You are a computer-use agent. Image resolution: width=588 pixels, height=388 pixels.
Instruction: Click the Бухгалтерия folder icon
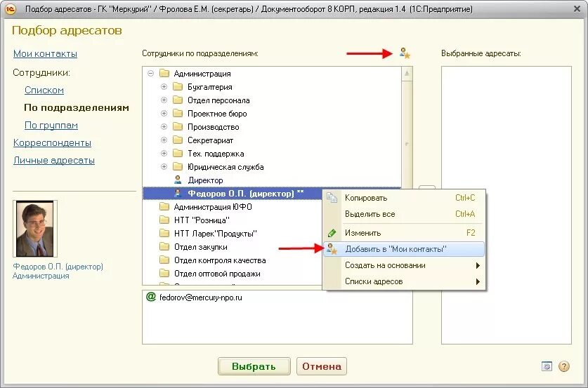178,86
